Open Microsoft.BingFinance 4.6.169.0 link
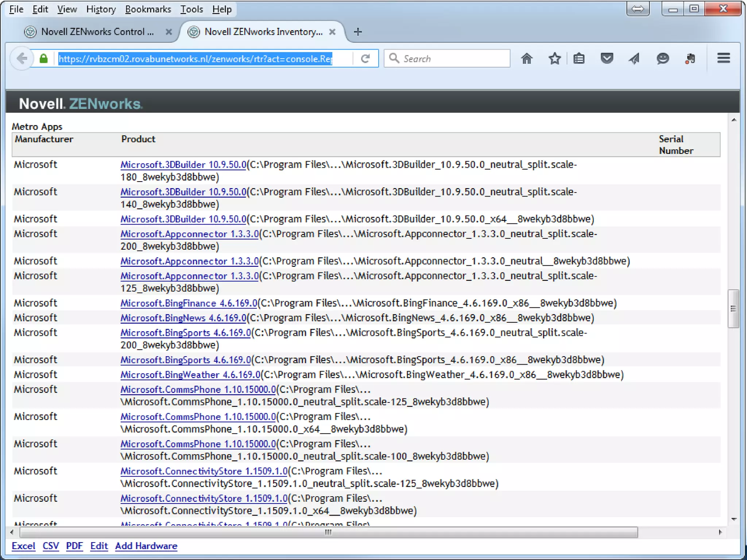This screenshot has width=747, height=560. (x=189, y=303)
